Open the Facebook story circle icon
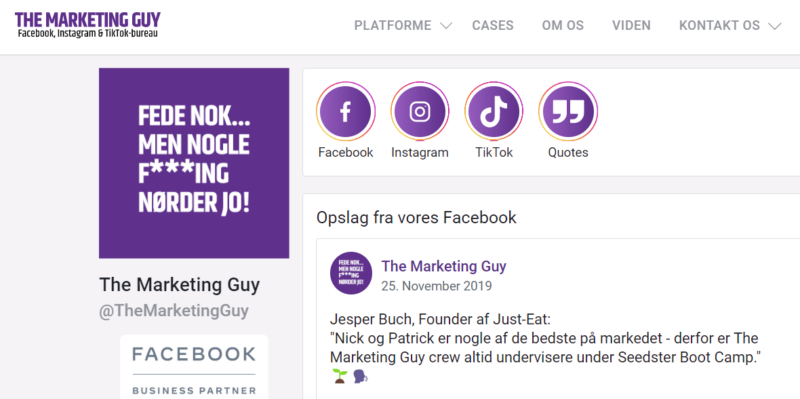Screen dimensions: 800x399 click(x=345, y=111)
